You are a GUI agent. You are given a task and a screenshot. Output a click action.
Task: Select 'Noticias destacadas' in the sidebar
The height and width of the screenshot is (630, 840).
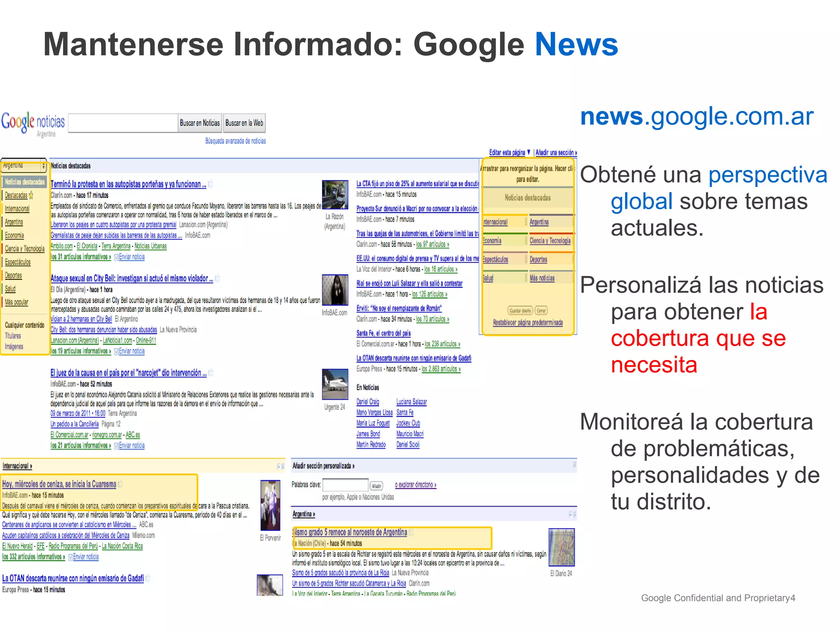point(24,182)
